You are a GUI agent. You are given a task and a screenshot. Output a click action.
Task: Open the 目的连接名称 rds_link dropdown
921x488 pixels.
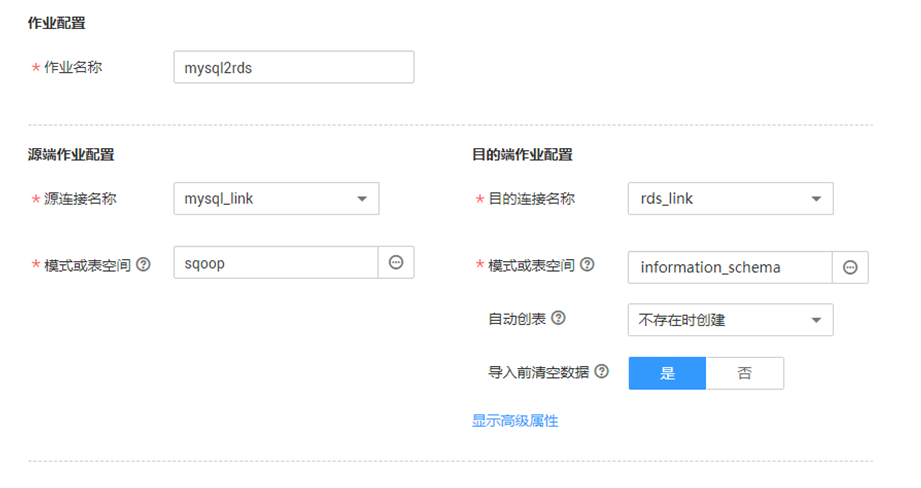730,198
